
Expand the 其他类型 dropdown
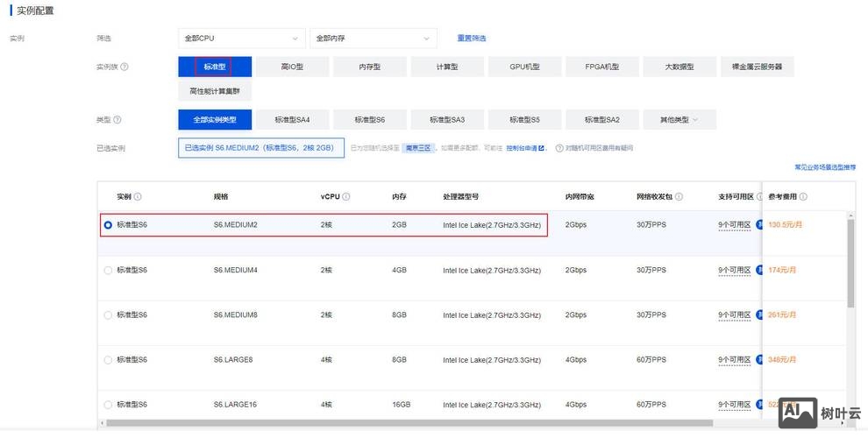tap(679, 120)
